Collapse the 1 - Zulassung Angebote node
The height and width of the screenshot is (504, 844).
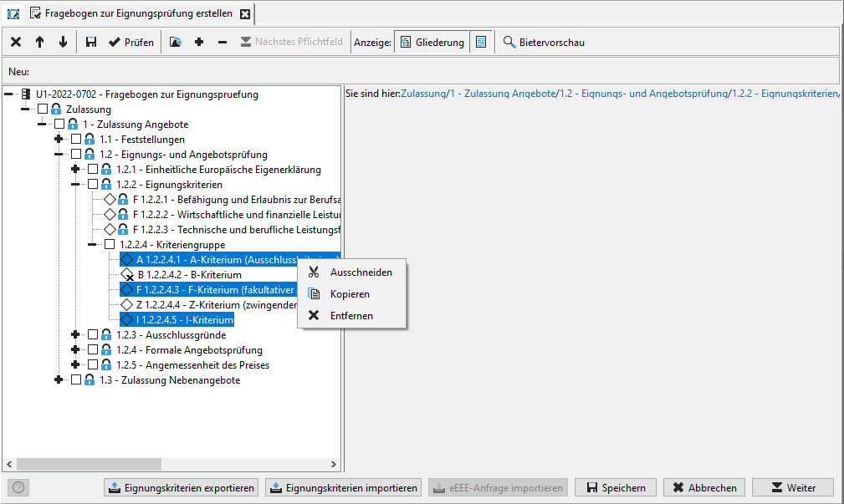point(42,125)
